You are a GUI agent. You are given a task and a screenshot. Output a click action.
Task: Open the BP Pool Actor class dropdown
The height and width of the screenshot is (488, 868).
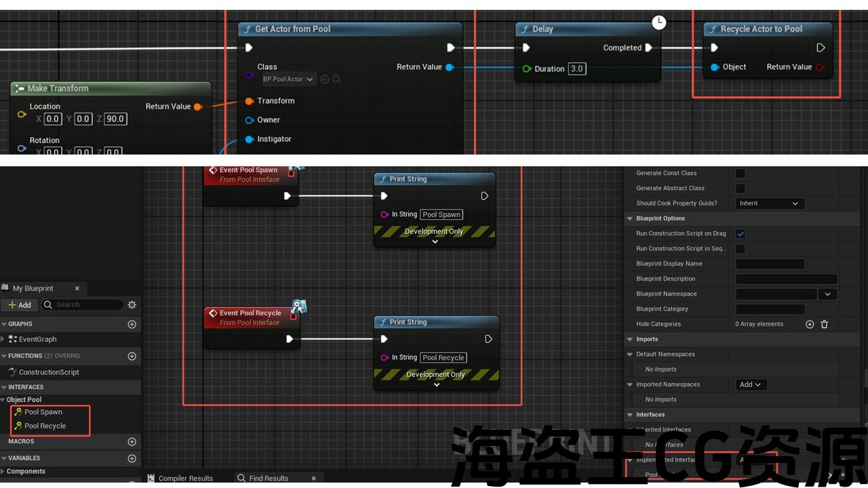click(288, 79)
